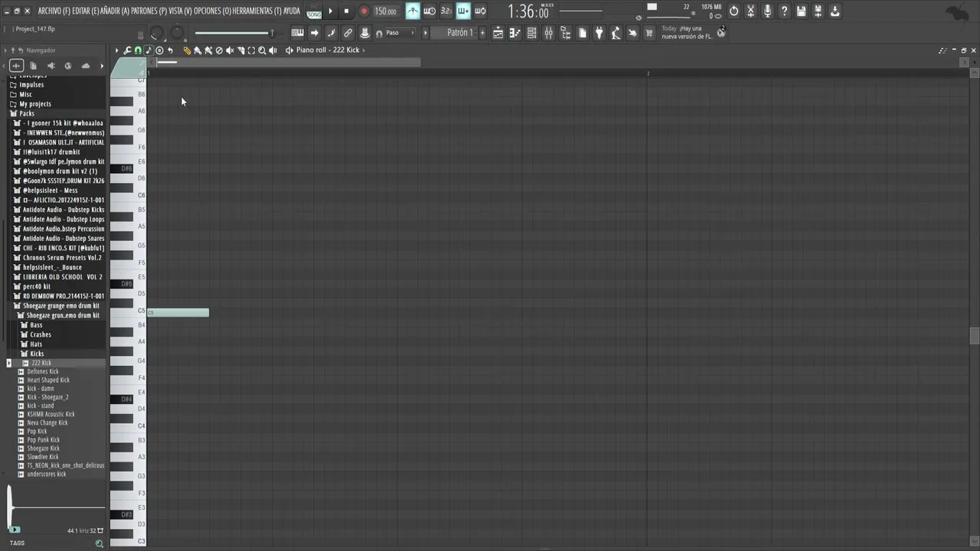Expand the My projects folder
Screen dimensions: 980x551
(35, 104)
